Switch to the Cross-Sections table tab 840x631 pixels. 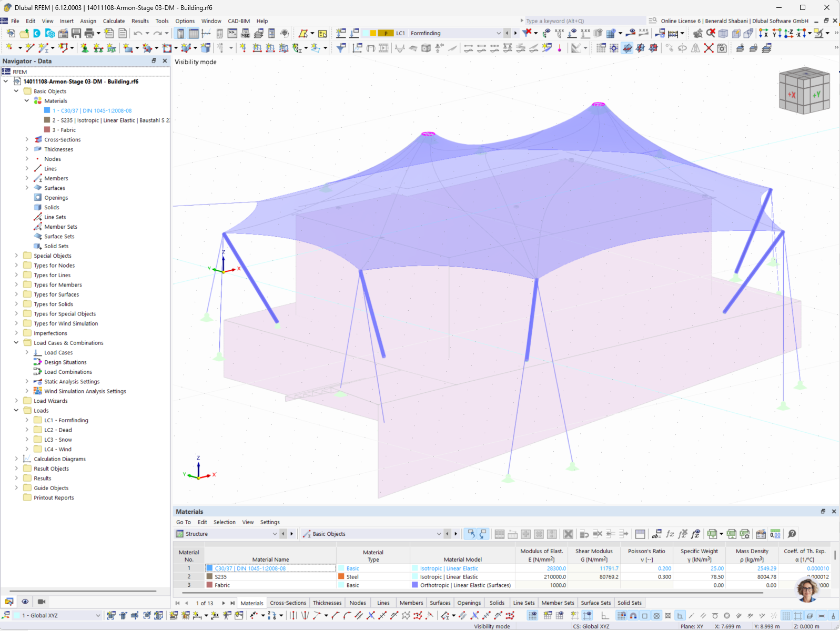click(x=288, y=603)
